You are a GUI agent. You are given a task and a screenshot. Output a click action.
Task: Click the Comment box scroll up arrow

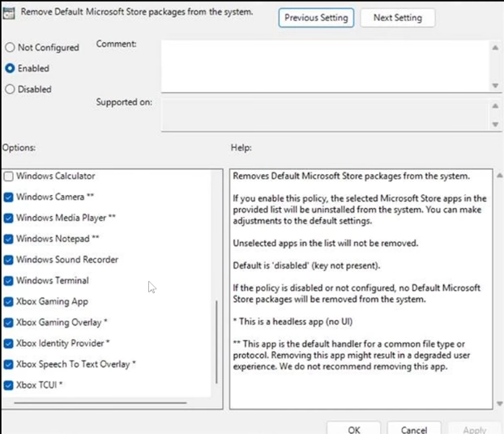495,48
